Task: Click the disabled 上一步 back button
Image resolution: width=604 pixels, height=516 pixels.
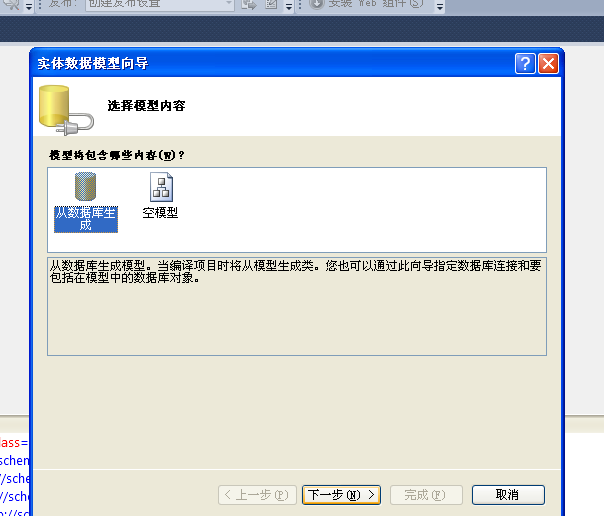Action: [x=257, y=495]
